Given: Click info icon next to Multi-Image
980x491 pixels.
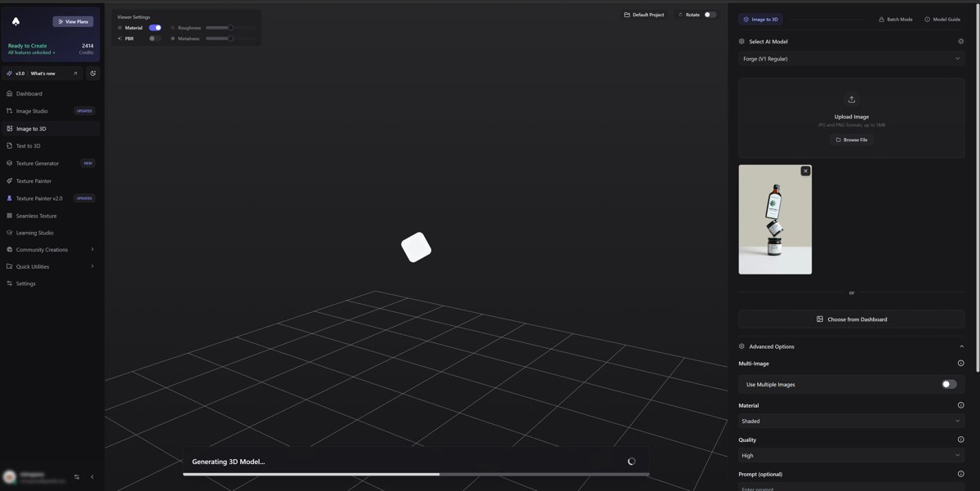Looking at the screenshot, I should pos(960,364).
